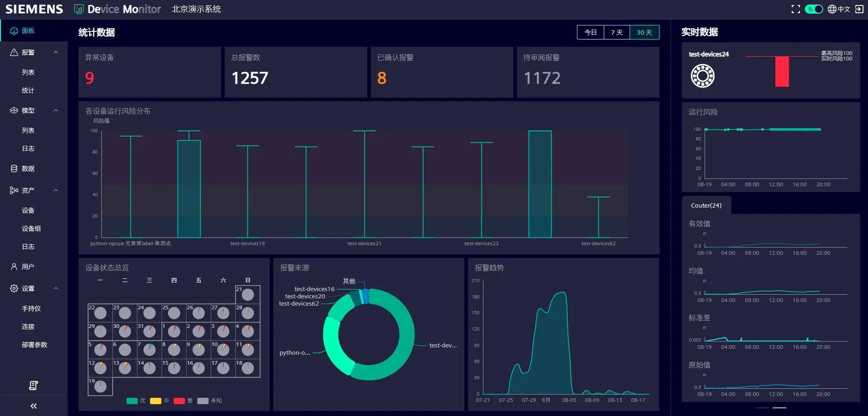Click the red 差 legend color swatch
This screenshot has height=416, width=868.
coord(179,401)
